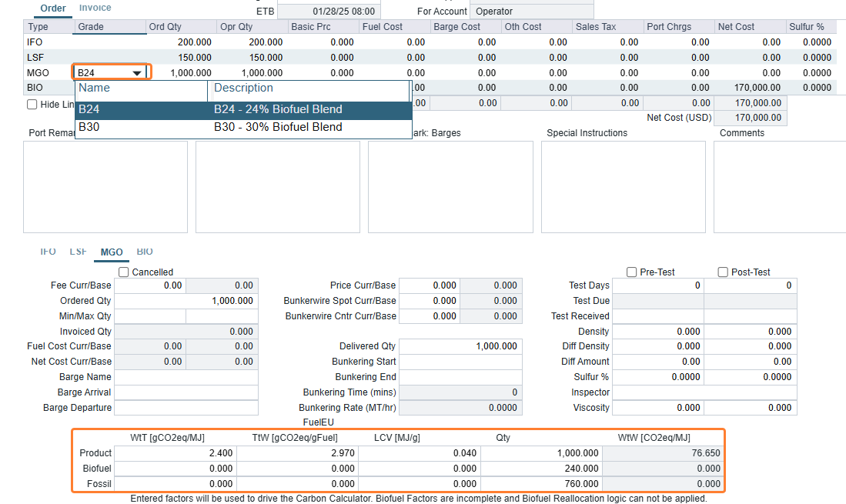
Task: Enable the Cancelled checkbox
Action: (x=124, y=272)
